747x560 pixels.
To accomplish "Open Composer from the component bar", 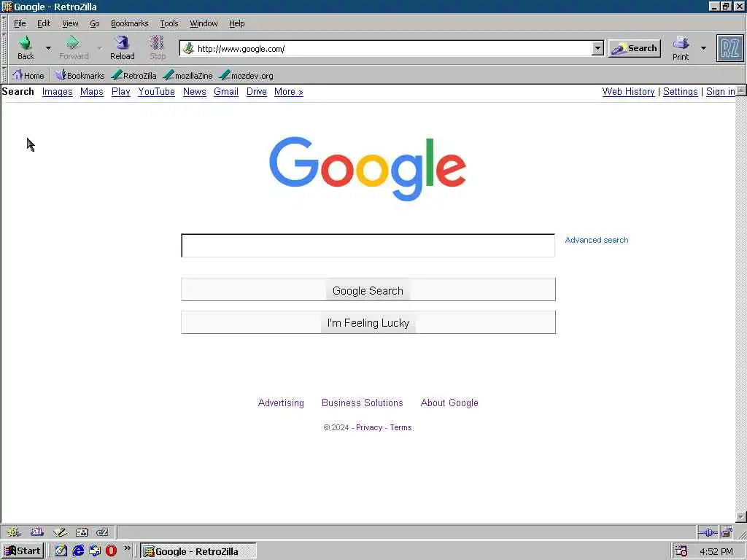I will tap(60, 532).
